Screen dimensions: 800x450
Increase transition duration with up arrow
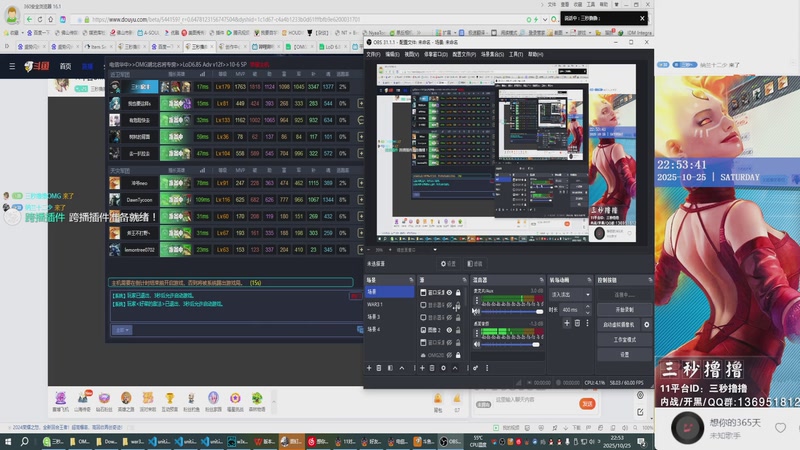(588, 307)
